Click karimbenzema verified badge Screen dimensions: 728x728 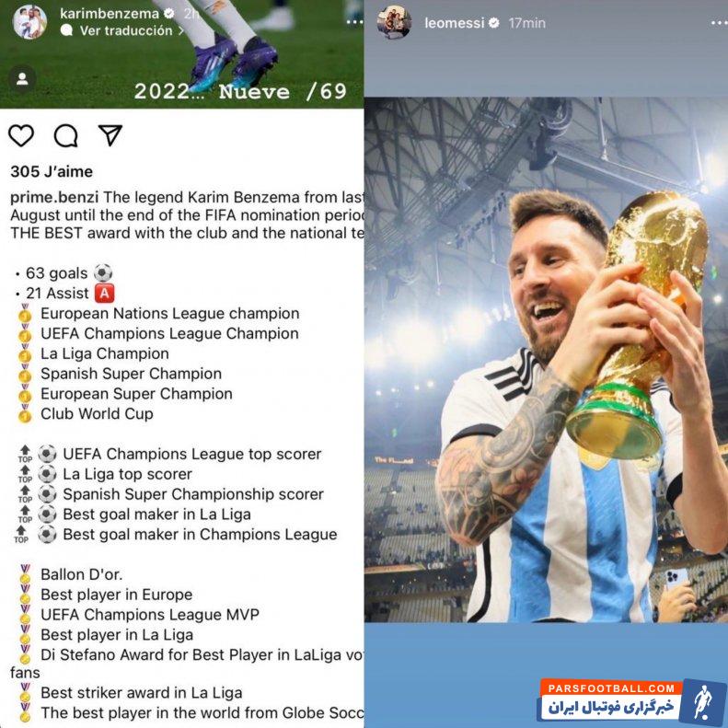pyautogui.click(x=169, y=14)
